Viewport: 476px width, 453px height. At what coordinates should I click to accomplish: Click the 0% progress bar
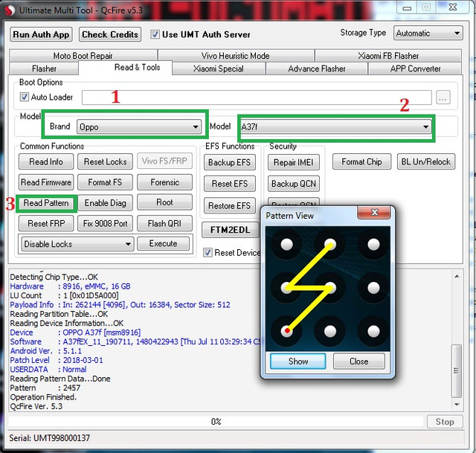[216, 422]
